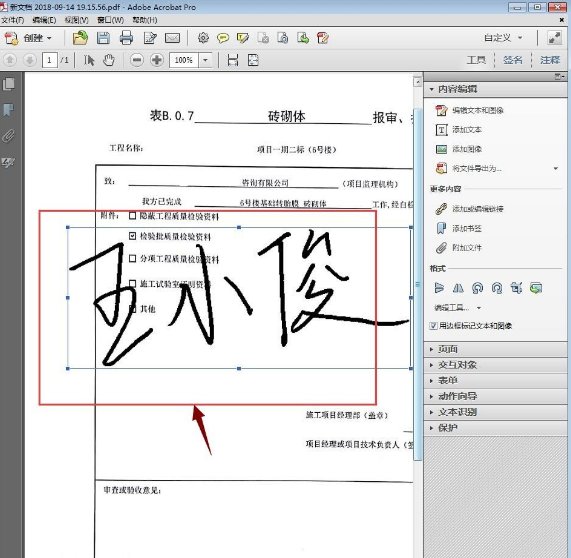
Task: Open the 编辑工具 dropdown
Action: pos(458,308)
